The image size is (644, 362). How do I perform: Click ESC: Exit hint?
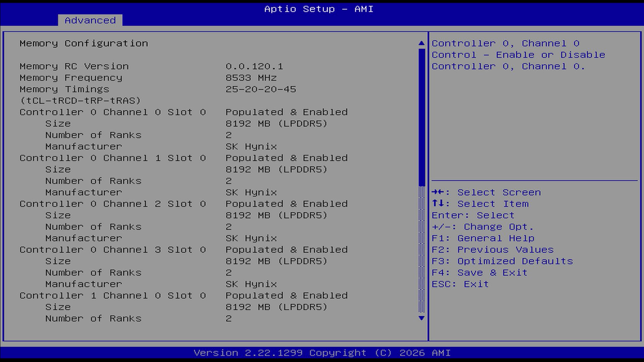click(460, 284)
